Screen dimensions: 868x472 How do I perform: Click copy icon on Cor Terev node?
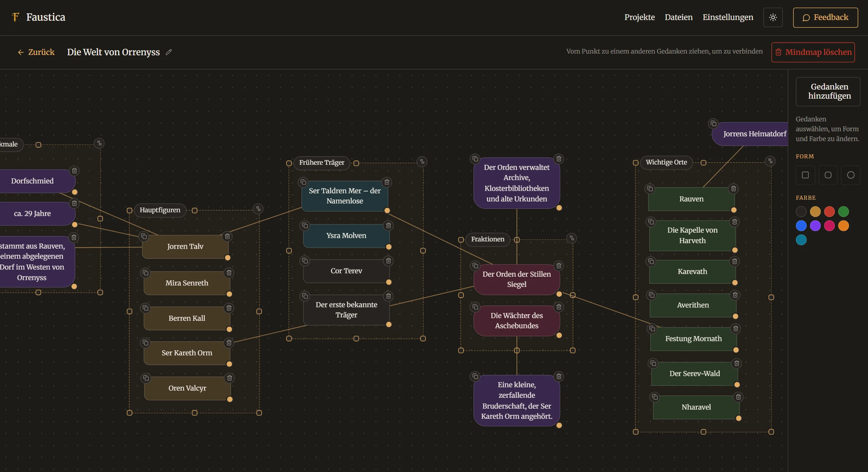tap(305, 261)
